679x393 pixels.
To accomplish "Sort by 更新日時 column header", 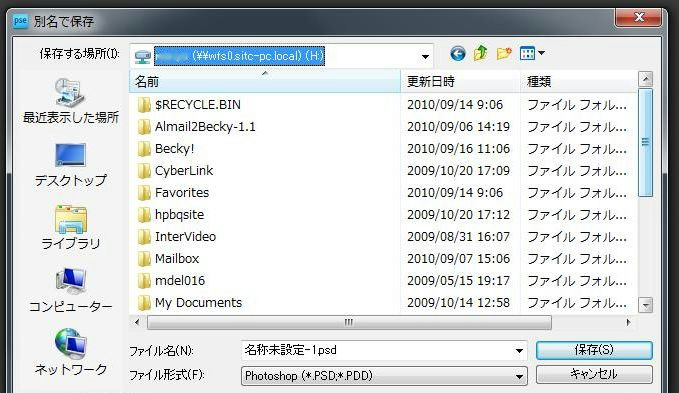I will pyautogui.click(x=460, y=81).
